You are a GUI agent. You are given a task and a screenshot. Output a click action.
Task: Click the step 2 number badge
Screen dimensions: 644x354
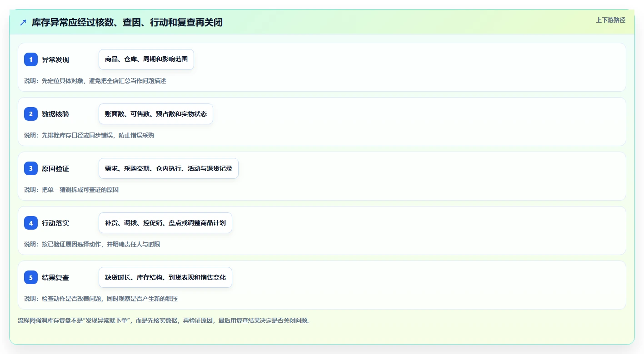[x=31, y=114]
